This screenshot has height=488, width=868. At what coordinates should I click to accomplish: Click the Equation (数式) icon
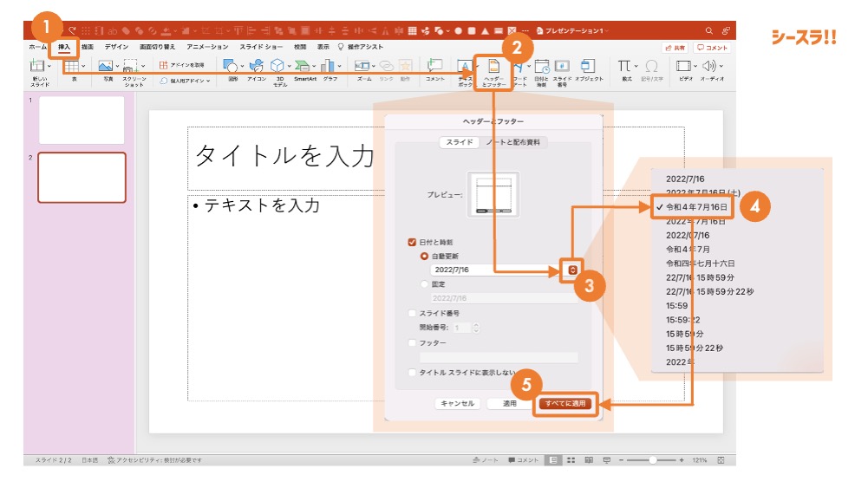(623, 66)
